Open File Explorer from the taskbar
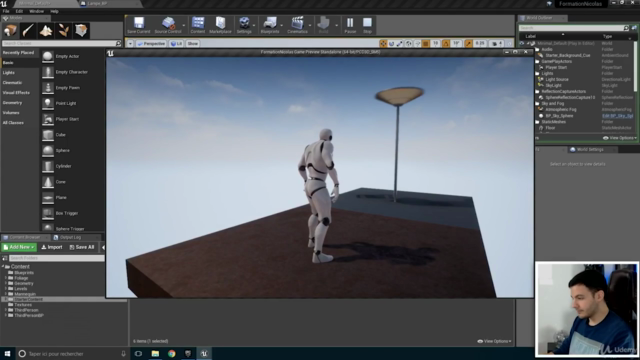The height and width of the screenshot is (360, 640). click(x=155, y=353)
